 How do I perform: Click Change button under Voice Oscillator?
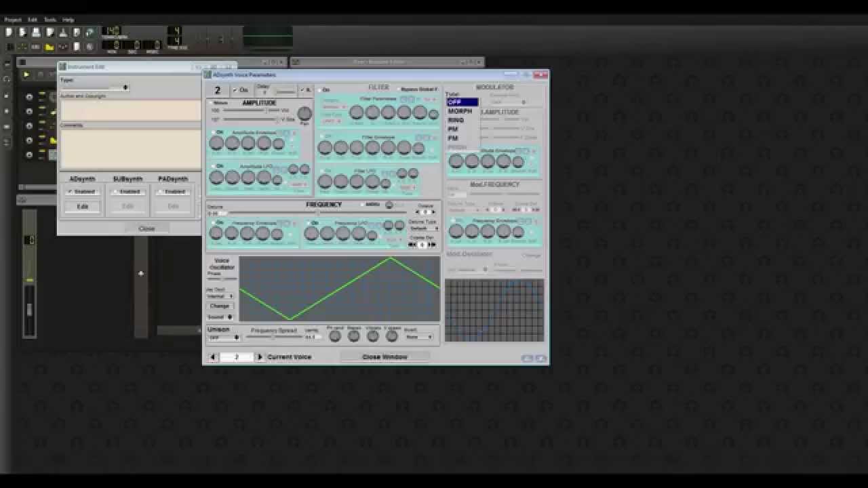220,306
